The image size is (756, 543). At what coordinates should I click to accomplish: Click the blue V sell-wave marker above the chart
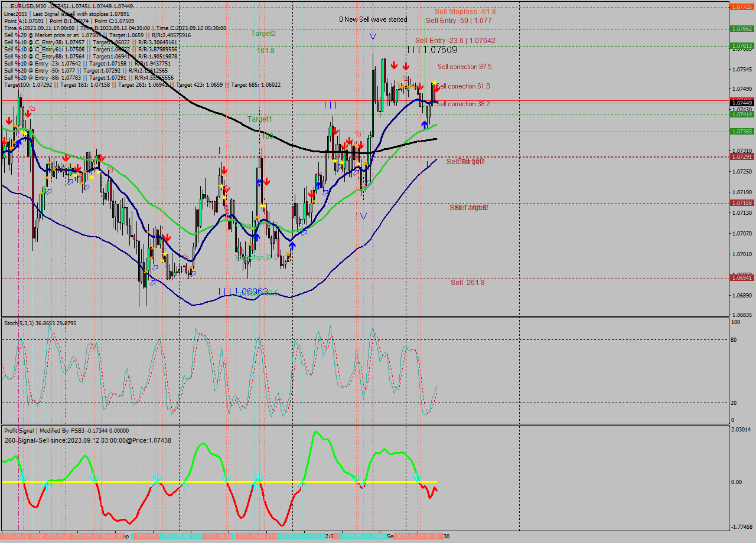(373, 37)
